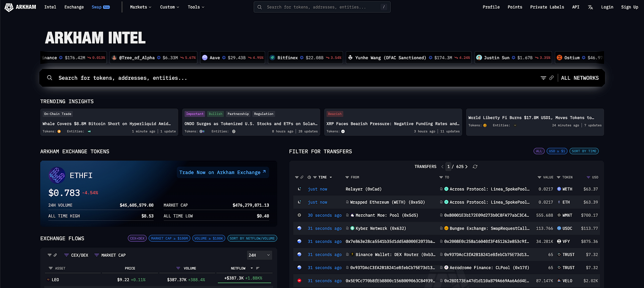
Task: Open the Profile nav item
Action: click(491, 7)
